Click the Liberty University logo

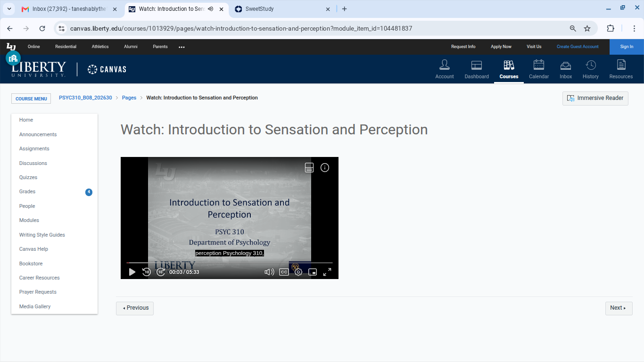[39, 69]
